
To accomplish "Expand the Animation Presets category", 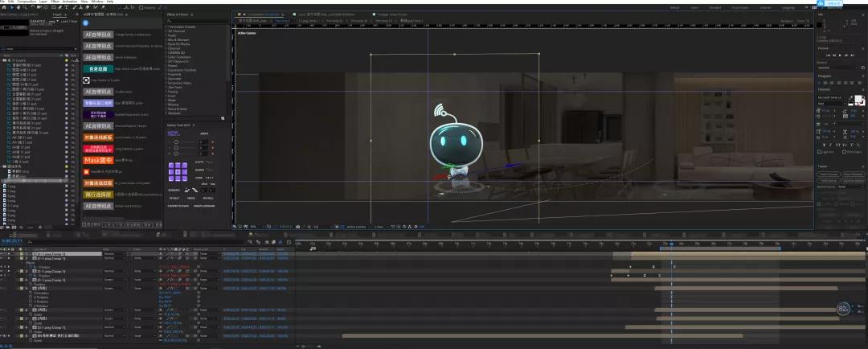I will pos(166,27).
